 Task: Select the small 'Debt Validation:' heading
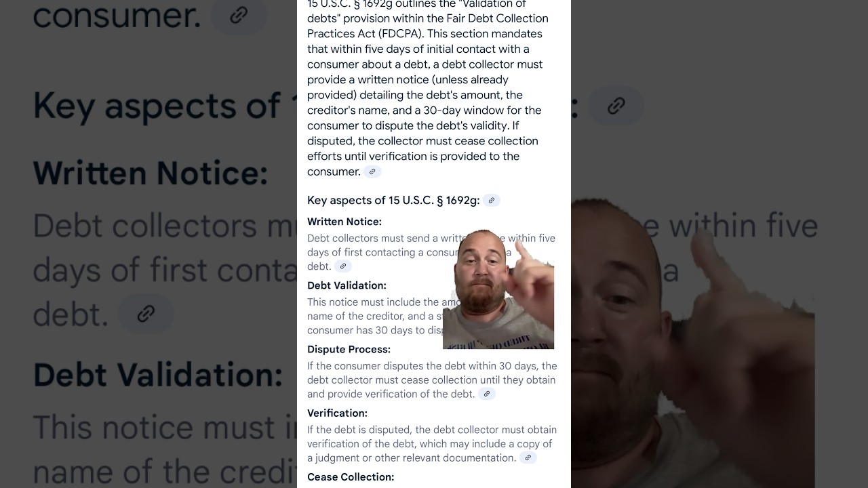tap(347, 285)
